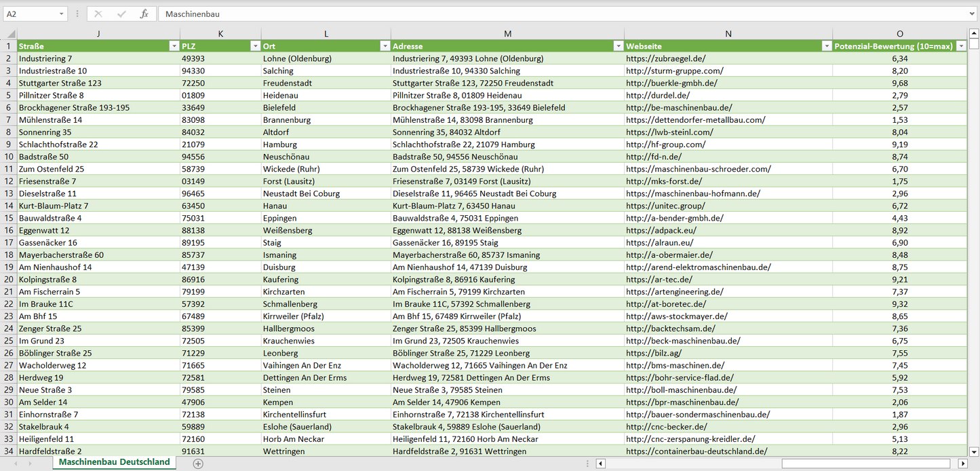This screenshot has width=980, height=471.
Task: Open the Straße column filter dropdown
Action: 174,46
